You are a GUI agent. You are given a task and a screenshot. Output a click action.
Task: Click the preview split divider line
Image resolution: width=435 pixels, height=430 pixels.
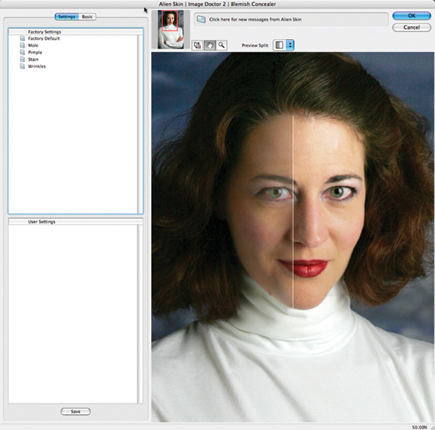tap(293, 212)
